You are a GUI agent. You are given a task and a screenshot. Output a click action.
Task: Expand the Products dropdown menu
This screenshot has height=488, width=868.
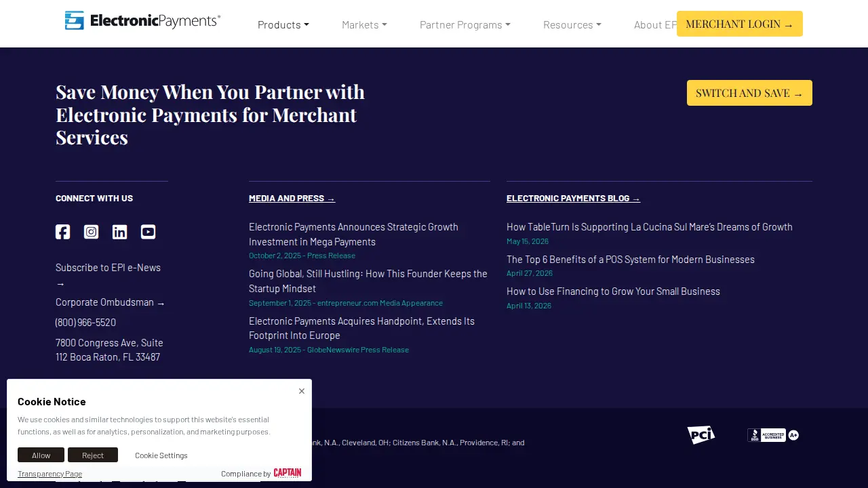(x=283, y=24)
